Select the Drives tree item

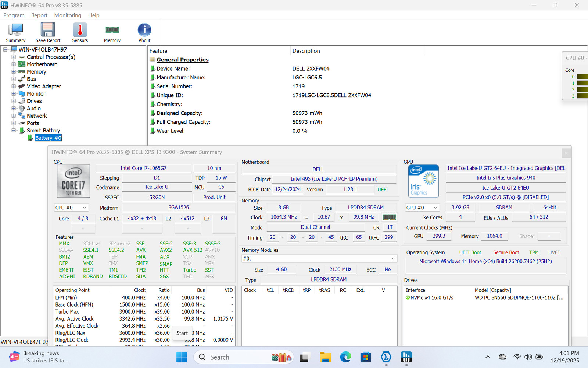click(34, 101)
